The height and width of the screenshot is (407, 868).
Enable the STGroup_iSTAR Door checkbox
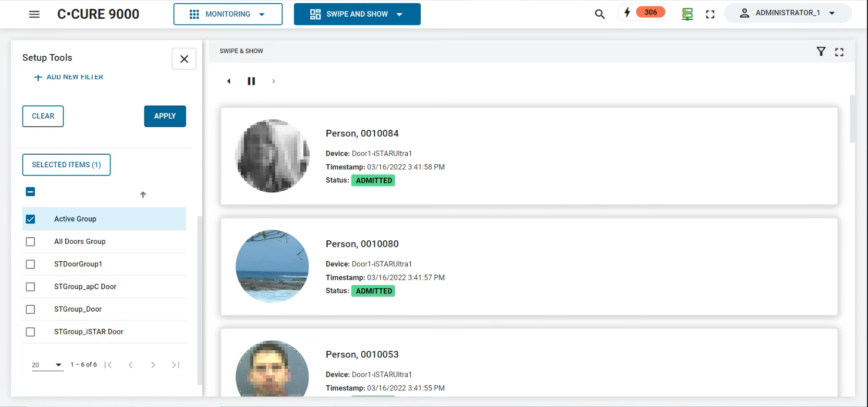click(31, 332)
